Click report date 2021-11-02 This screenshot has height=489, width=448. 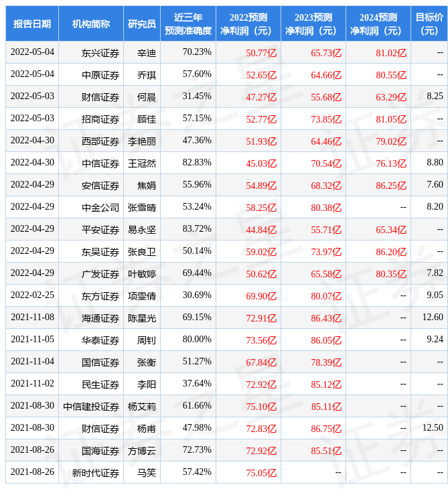pyautogui.click(x=32, y=384)
